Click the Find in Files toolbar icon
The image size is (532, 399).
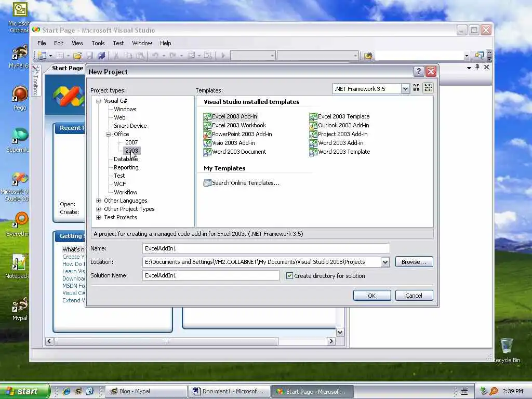(x=368, y=55)
